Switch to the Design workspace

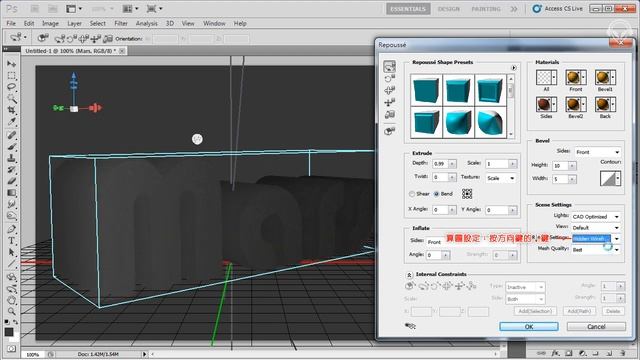point(449,9)
